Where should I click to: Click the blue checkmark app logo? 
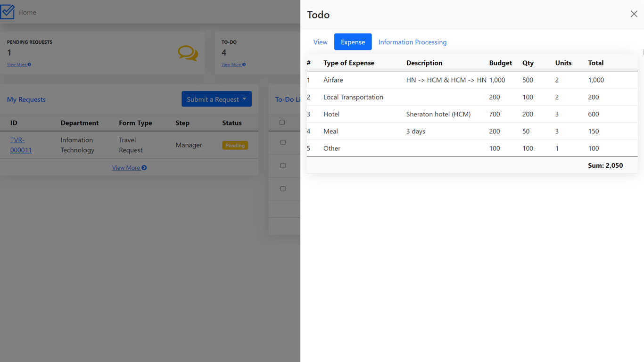[8, 11]
